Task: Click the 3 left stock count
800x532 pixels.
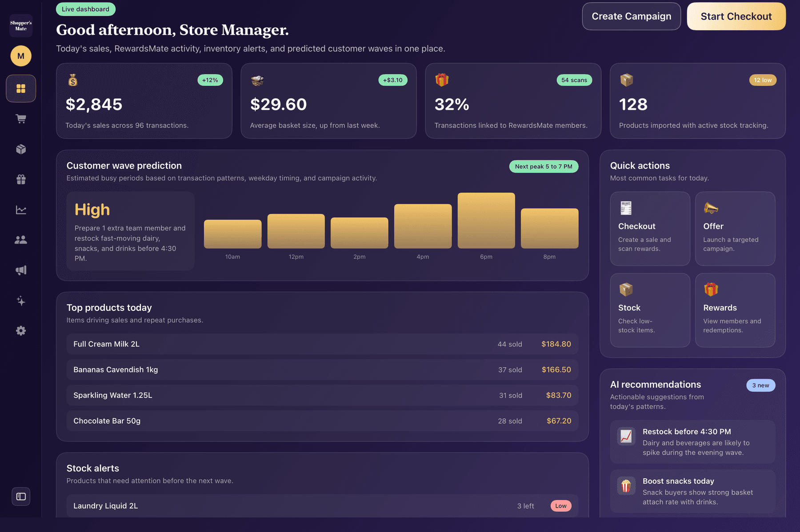Action: [x=525, y=506]
